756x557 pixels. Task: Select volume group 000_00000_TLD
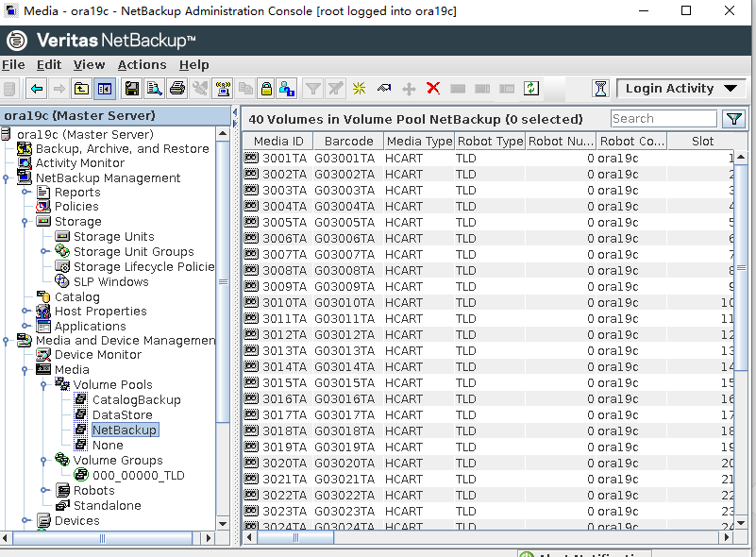[139, 476]
